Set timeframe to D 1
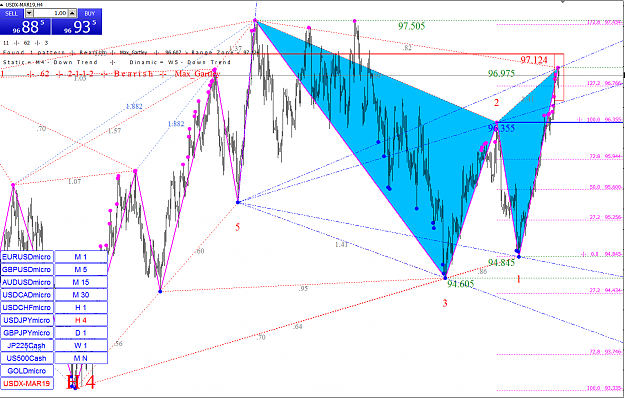Screen dimensions: 625x398 81,333
